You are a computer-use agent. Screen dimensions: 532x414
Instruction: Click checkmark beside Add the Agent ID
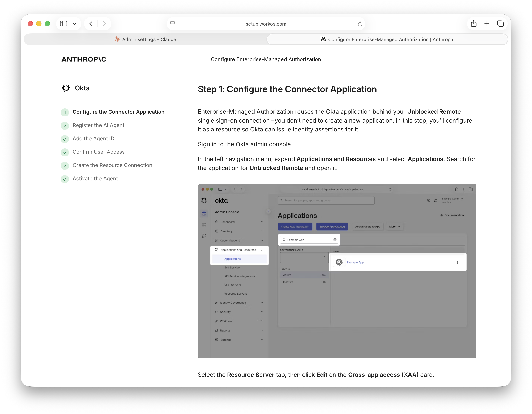pyautogui.click(x=65, y=139)
